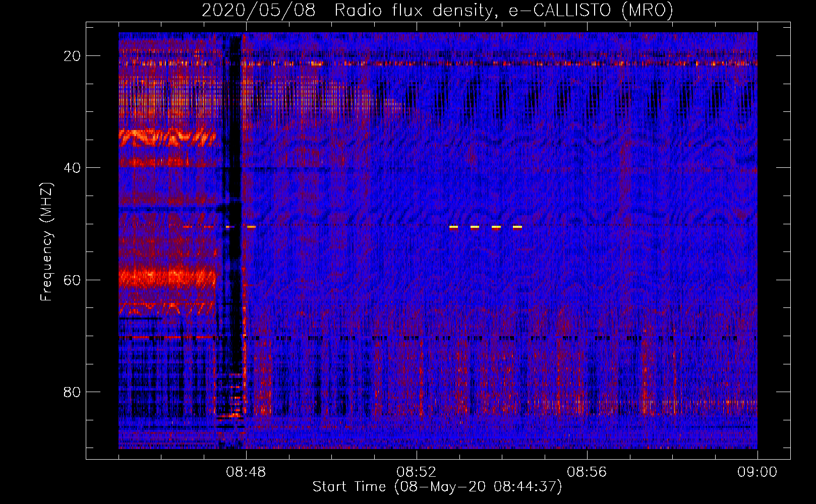The width and height of the screenshot is (816, 504).
Task: Click the 40 MHz frequency tick label
Action: click(73, 168)
